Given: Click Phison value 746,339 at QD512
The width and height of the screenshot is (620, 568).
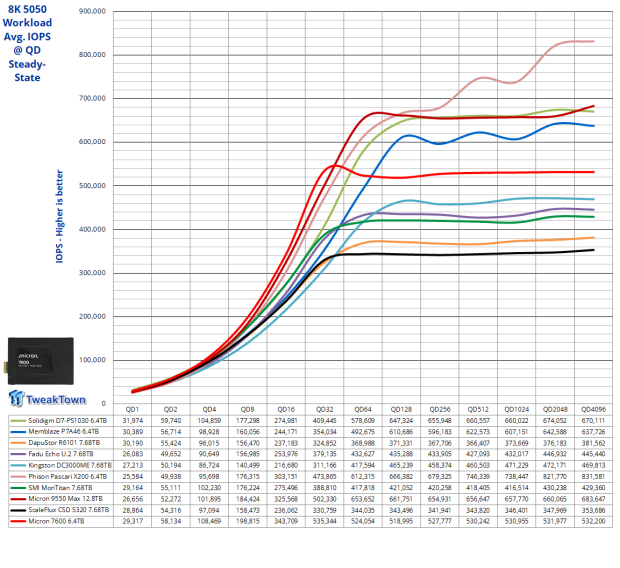Looking at the screenshot, I should click(x=478, y=476).
